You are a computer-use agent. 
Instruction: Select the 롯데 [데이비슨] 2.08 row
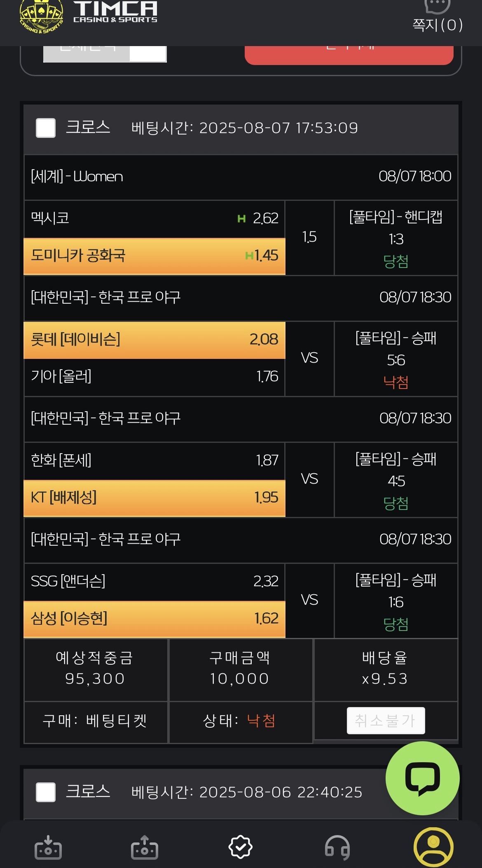(154, 340)
